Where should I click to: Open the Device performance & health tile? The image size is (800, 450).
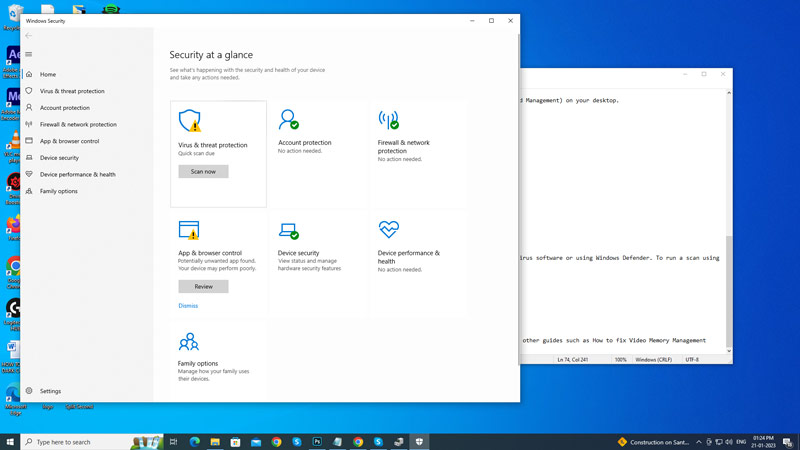(417, 264)
